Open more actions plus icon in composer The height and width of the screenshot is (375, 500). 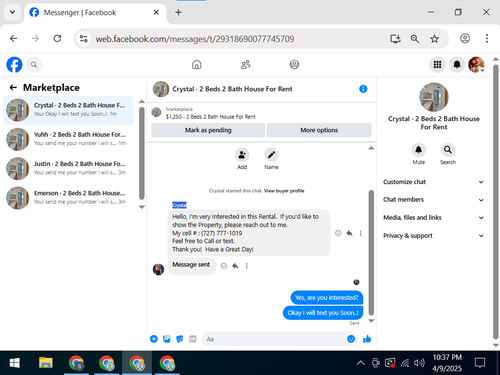[x=154, y=339]
